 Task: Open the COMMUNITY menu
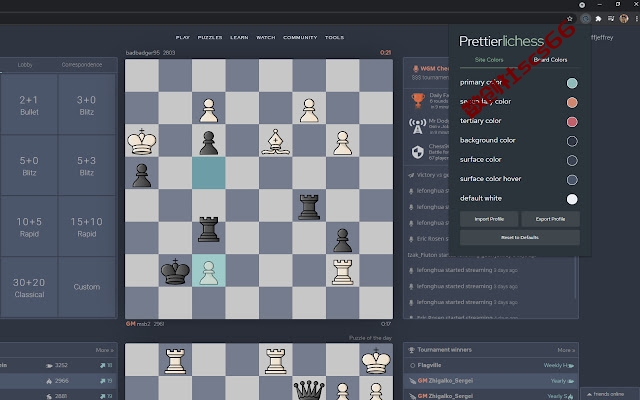300,38
